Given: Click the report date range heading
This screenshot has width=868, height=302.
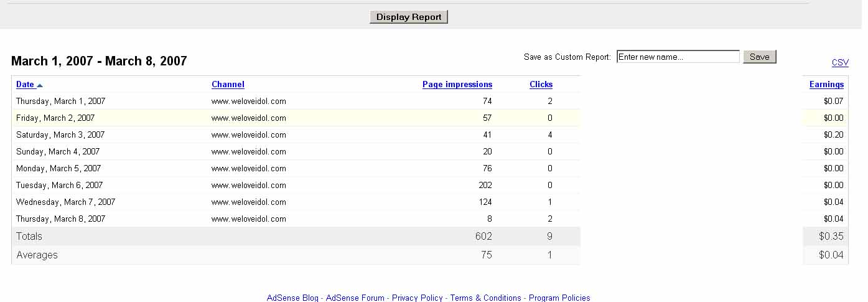Looking at the screenshot, I should coord(99,61).
